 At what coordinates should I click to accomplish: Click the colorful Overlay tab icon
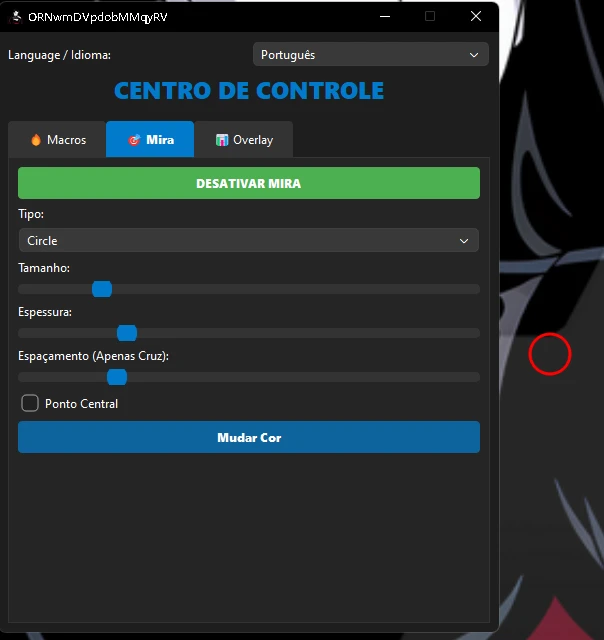pyautogui.click(x=222, y=140)
